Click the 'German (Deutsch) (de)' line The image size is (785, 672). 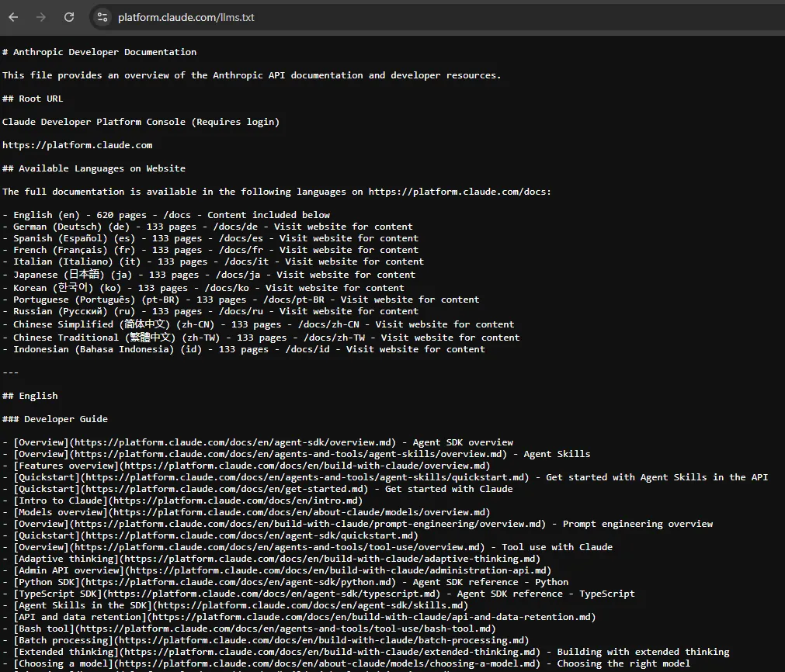tap(207, 227)
